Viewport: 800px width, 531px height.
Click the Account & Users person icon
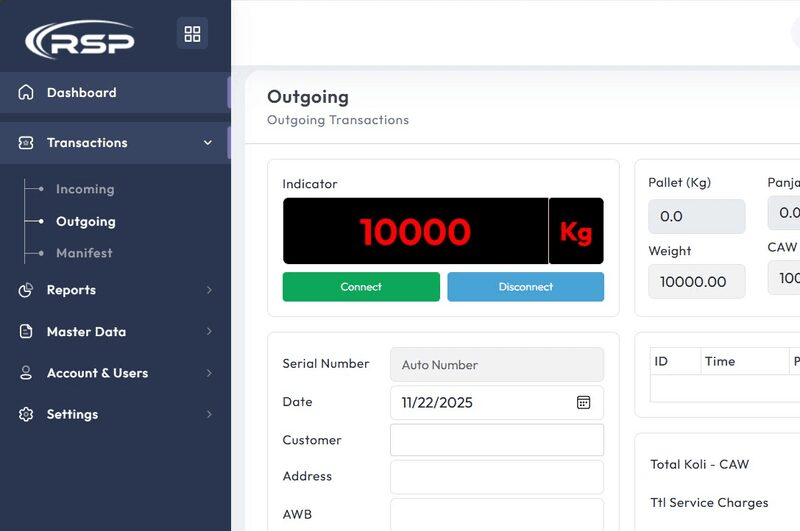point(26,373)
